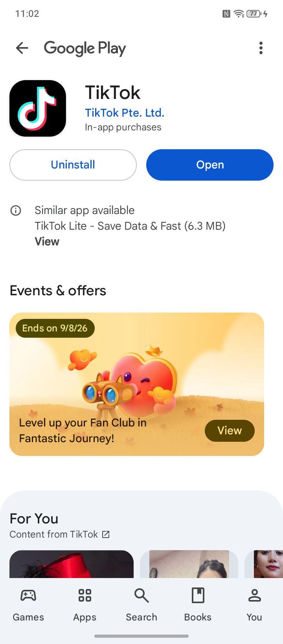Viewport: 283px width, 644px height.
Task: Open the red hat video thumbnail
Action: click(72, 564)
